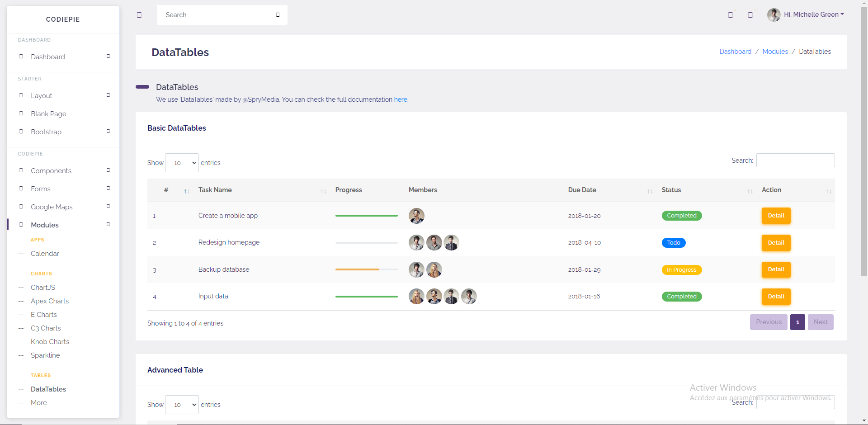
Task: Click the In Progress status badge
Action: tap(682, 270)
